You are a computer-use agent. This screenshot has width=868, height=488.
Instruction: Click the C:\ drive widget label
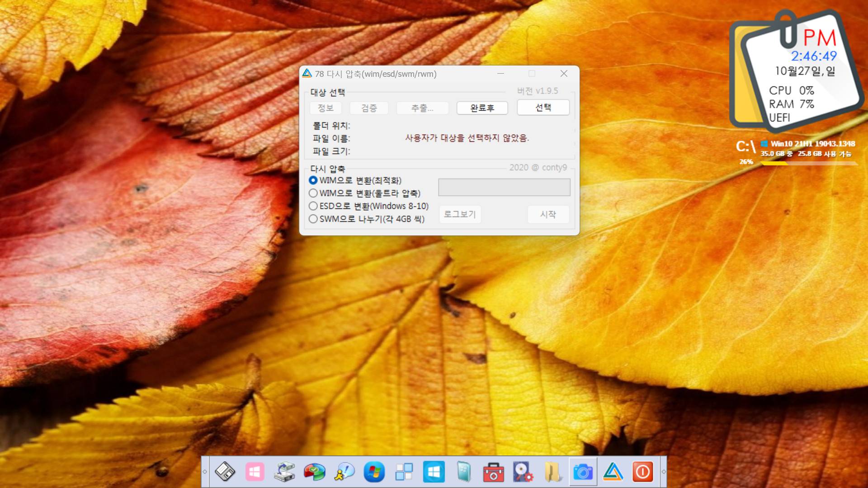pos(745,146)
